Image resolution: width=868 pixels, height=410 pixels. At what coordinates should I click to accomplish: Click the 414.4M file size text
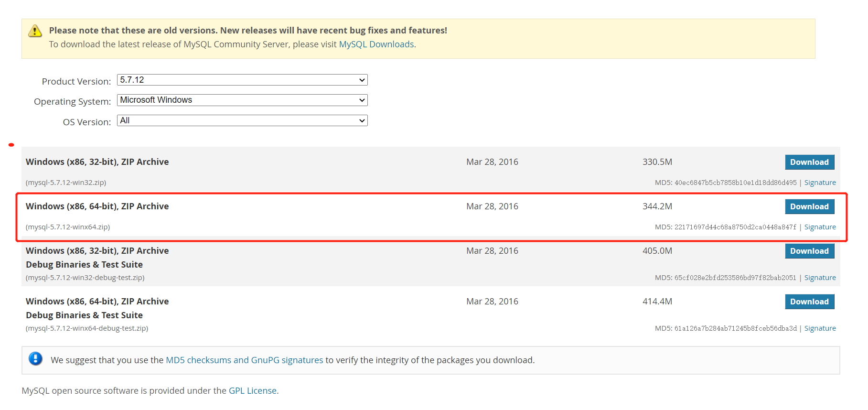(657, 302)
